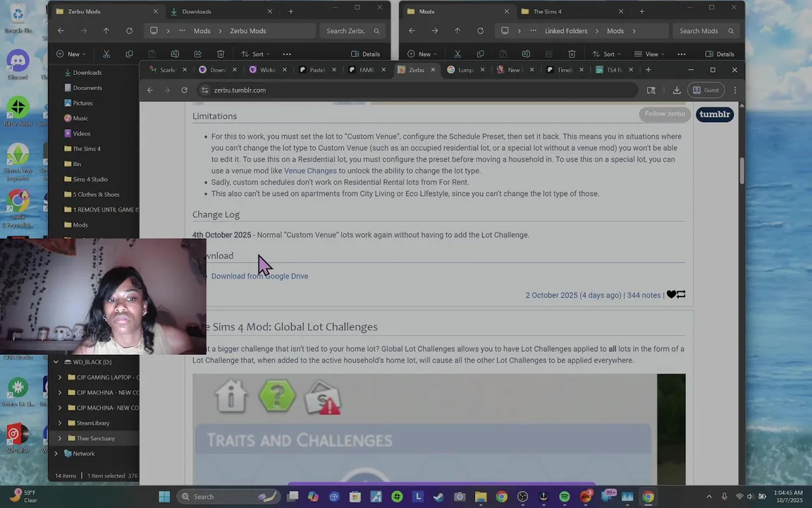Screen dimensions: 812x508
Task: View site information icon beside URL
Action: click(205, 90)
